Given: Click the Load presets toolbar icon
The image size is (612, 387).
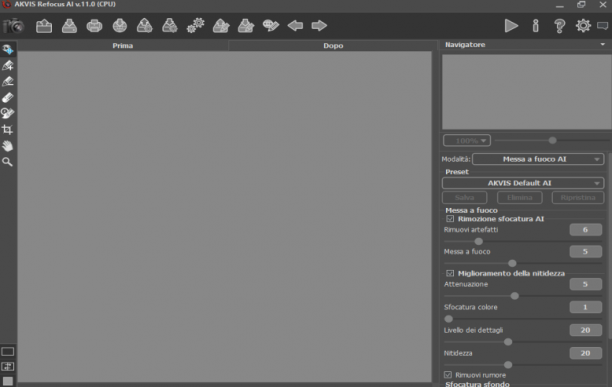Looking at the screenshot, I should pos(144,26).
